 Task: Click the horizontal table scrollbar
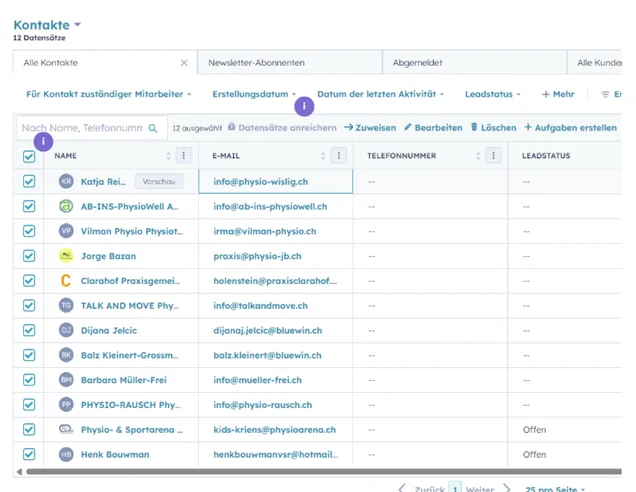324,472
